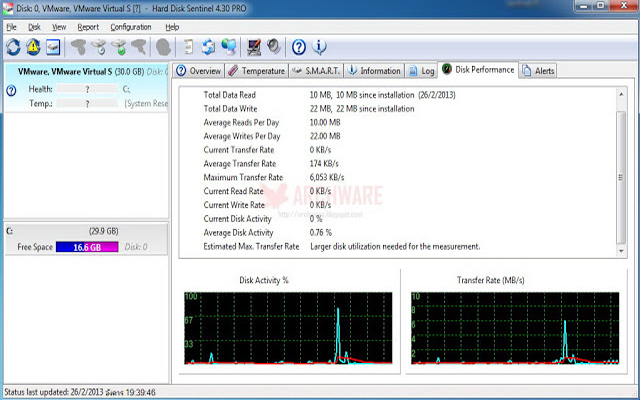Open configuration via monitor-with-pen icon
640x400 pixels.
pos(254,47)
